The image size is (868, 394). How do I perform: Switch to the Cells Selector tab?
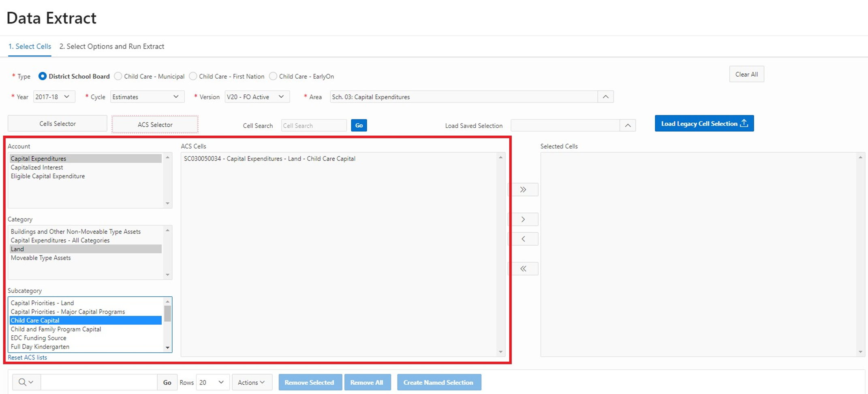(58, 124)
